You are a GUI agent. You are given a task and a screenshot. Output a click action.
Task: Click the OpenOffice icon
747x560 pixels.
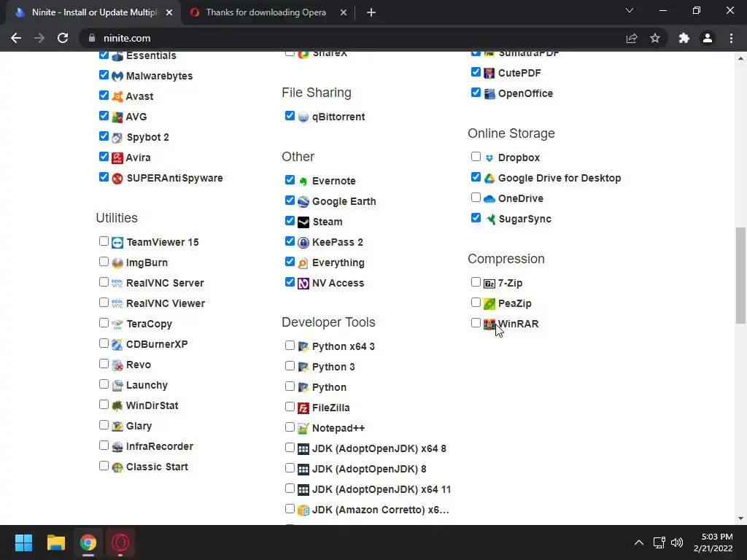coord(489,93)
